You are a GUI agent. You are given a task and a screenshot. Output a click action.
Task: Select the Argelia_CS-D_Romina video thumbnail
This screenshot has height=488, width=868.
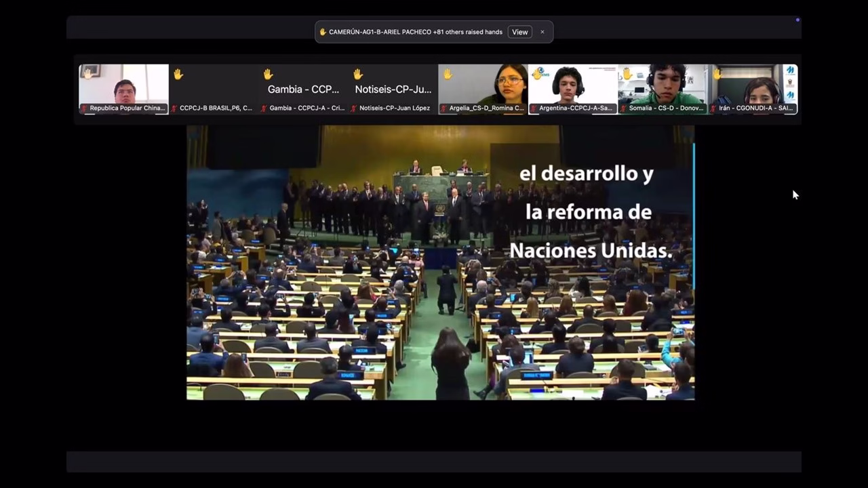pyautogui.click(x=483, y=85)
